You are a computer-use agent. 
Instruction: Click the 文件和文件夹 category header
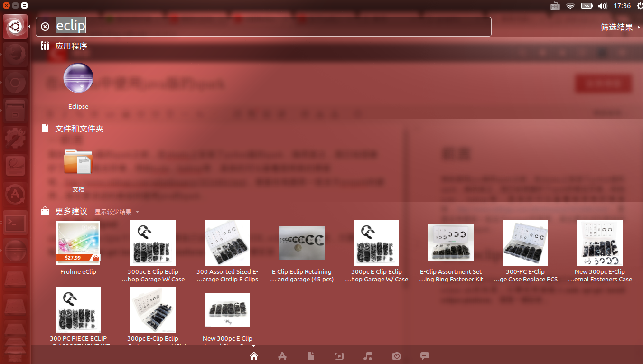(79, 129)
